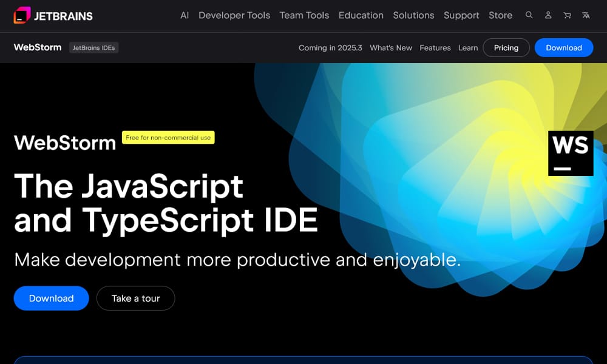Click the Free for non-commercial use badge
Image resolution: width=607 pixels, height=364 pixels.
(x=168, y=138)
